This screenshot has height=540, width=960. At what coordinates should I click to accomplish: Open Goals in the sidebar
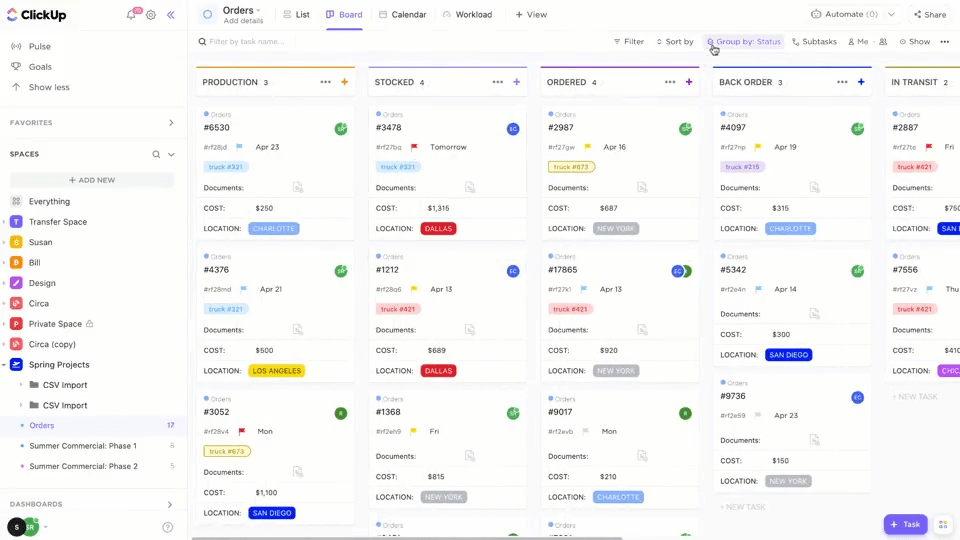40,67
